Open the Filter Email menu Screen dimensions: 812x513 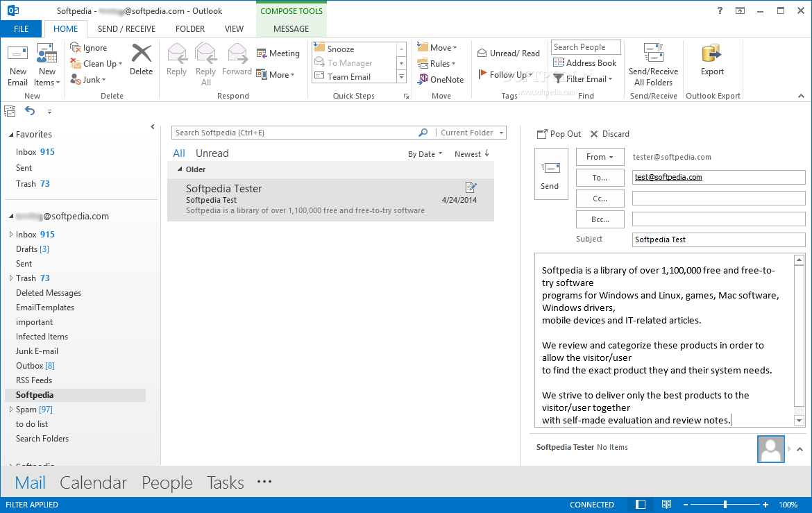pyautogui.click(x=583, y=78)
